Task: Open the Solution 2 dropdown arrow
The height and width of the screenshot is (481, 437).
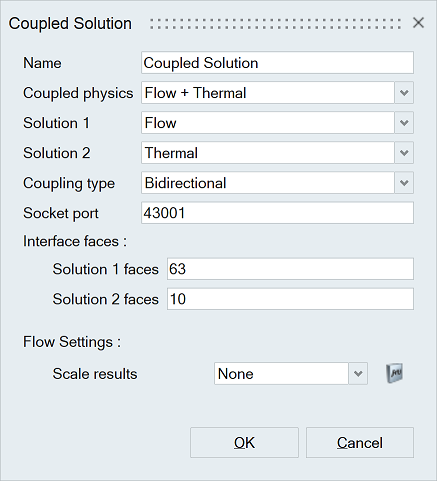Action: (x=404, y=153)
